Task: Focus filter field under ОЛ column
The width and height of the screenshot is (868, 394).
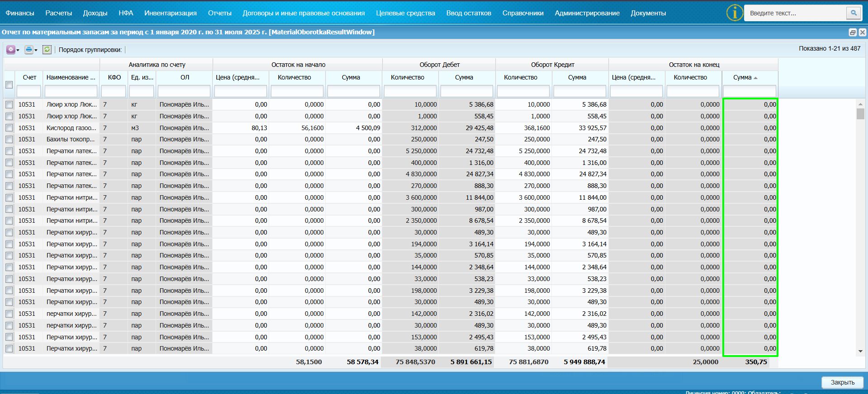Action: tap(184, 91)
